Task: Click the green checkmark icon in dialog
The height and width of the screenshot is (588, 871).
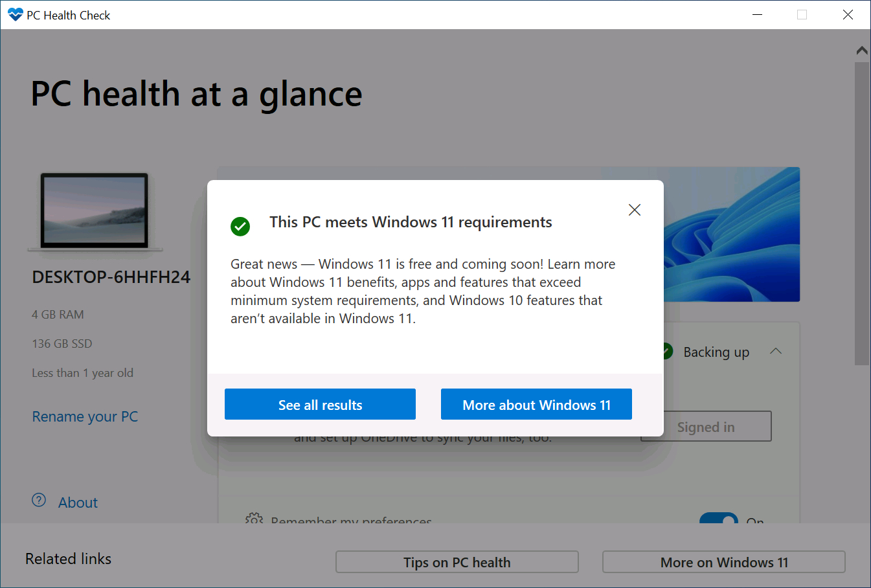Action: (240, 227)
